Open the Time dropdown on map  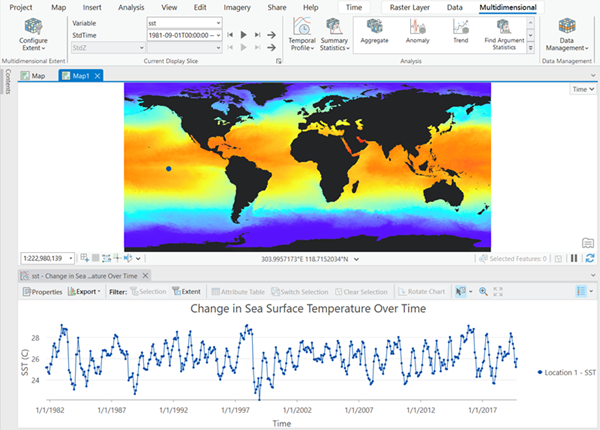[x=581, y=89]
